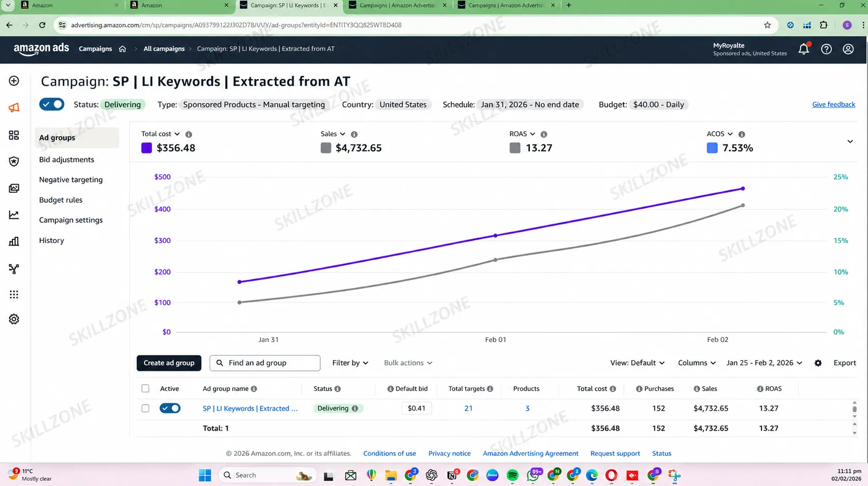Open File Explorer from the taskbar
868x486 pixels.
(391, 475)
